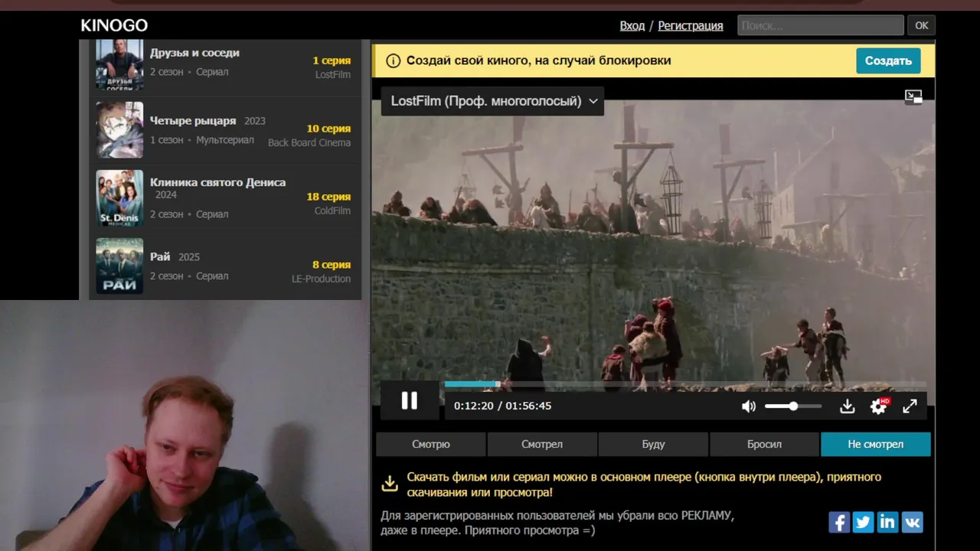Click the 1 серия label
This screenshot has height=551, width=980.
tap(332, 60)
